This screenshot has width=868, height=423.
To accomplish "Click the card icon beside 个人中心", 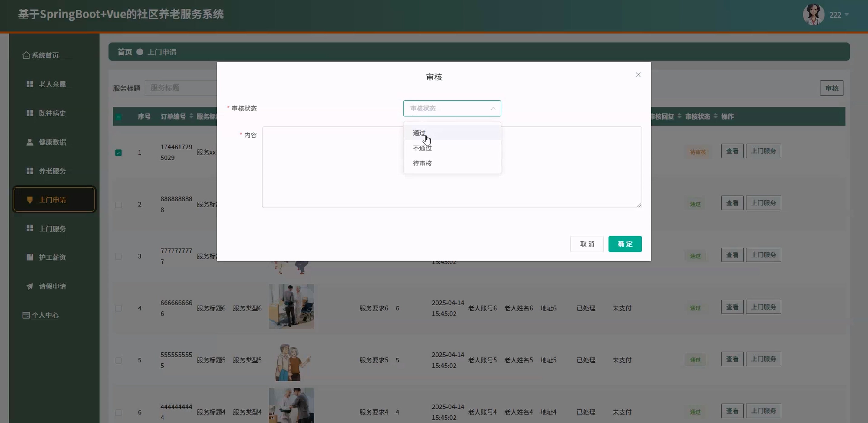I will click(26, 315).
